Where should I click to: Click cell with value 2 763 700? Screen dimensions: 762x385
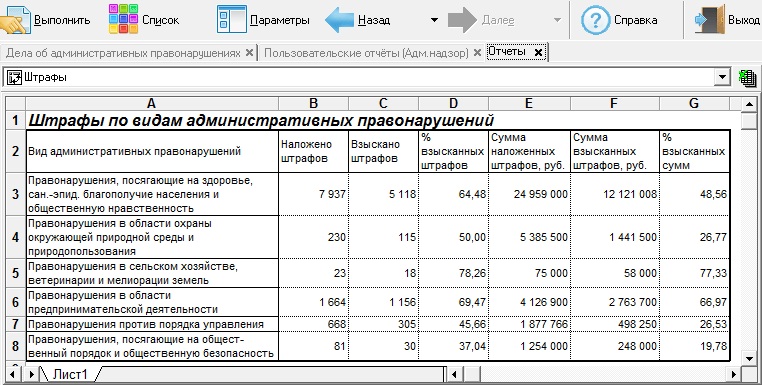[615, 302]
